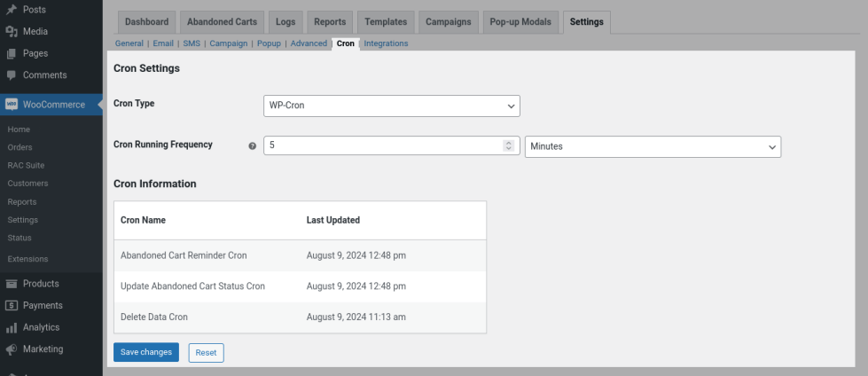The image size is (868, 376).
Task: Click the Save changes button
Action: pyautogui.click(x=146, y=352)
